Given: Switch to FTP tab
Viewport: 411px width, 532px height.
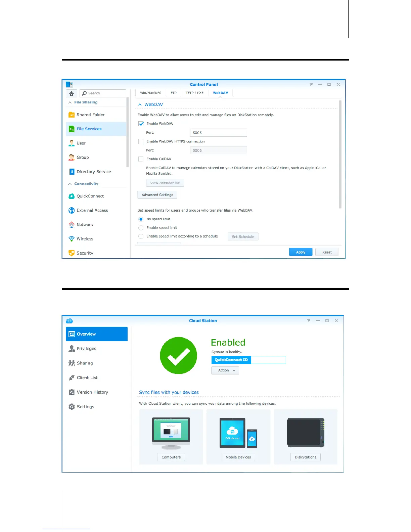Looking at the screenshot, I should tap(174, 93).
